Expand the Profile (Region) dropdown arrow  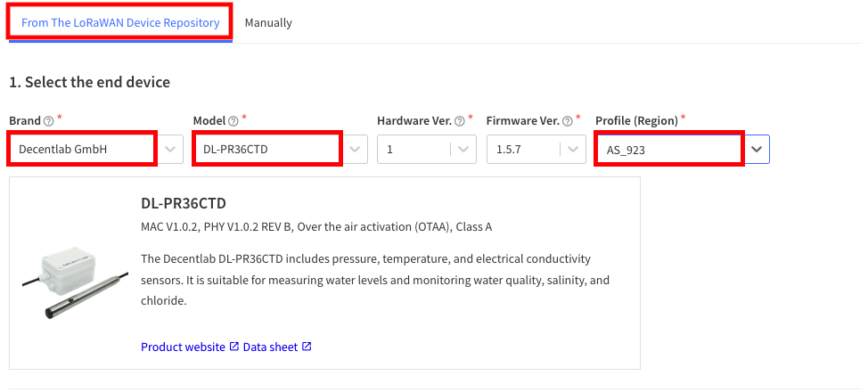(757, 150)
